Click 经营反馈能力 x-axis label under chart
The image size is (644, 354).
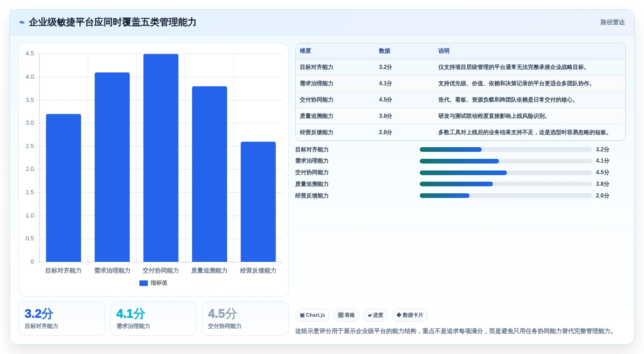coord(258,271)
